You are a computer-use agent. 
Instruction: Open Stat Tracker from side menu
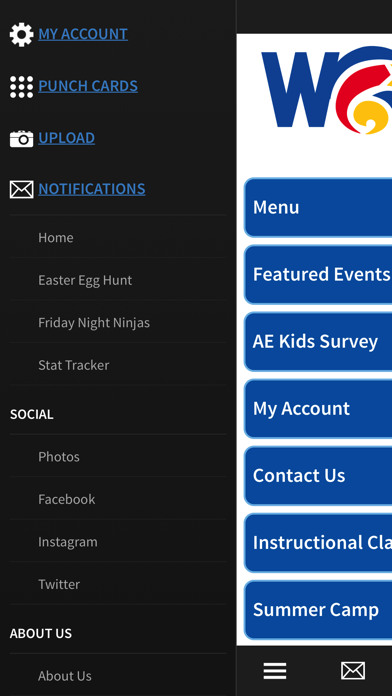tap(118, 365)
